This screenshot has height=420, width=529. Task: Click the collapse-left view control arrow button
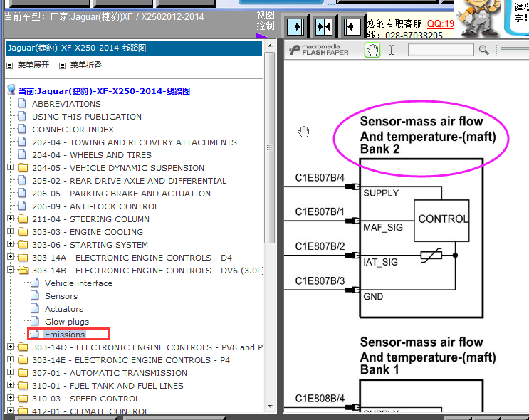click(x=352, y=26)
